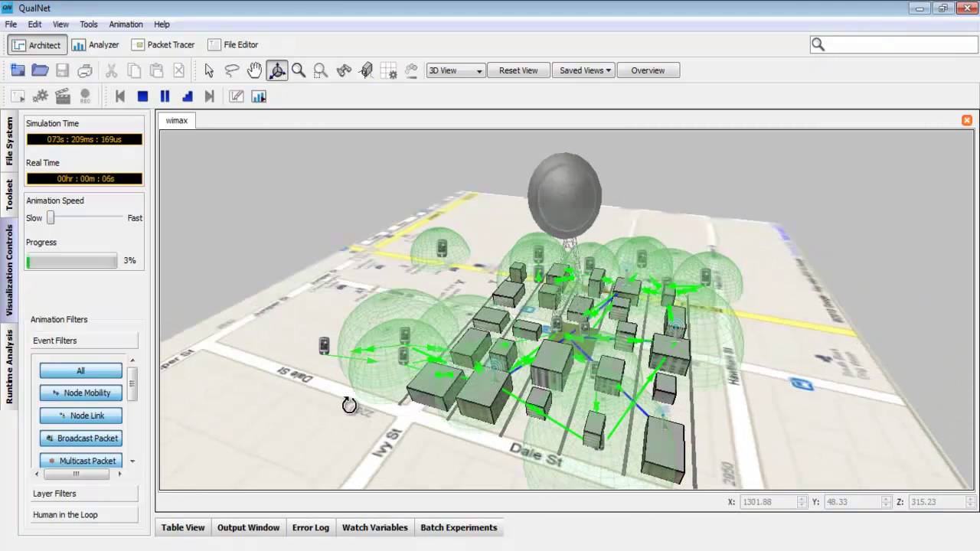Skip simulation to the end
The width and height of the screenshot is (980, 551).
pos(209,96)
